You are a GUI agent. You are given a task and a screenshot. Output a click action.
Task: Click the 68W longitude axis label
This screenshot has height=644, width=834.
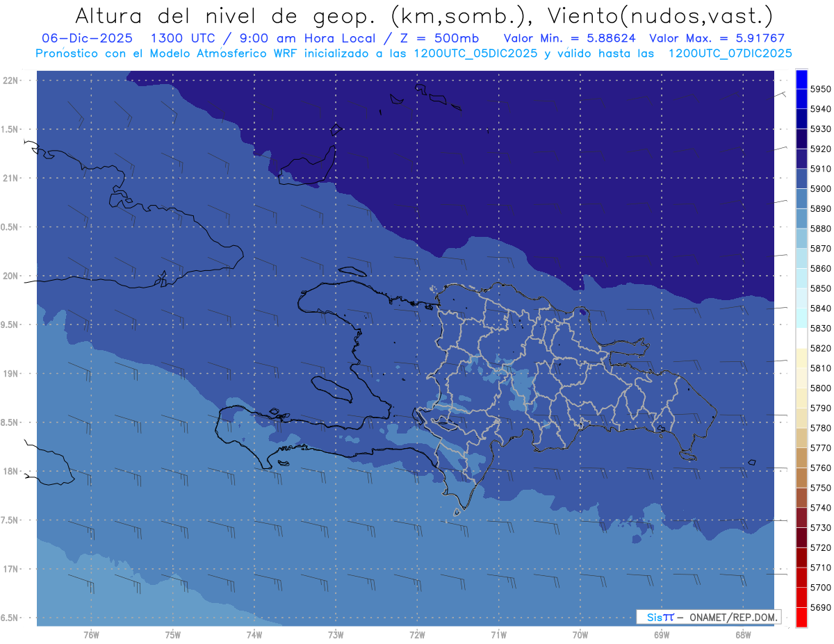[x=743, y=635]
